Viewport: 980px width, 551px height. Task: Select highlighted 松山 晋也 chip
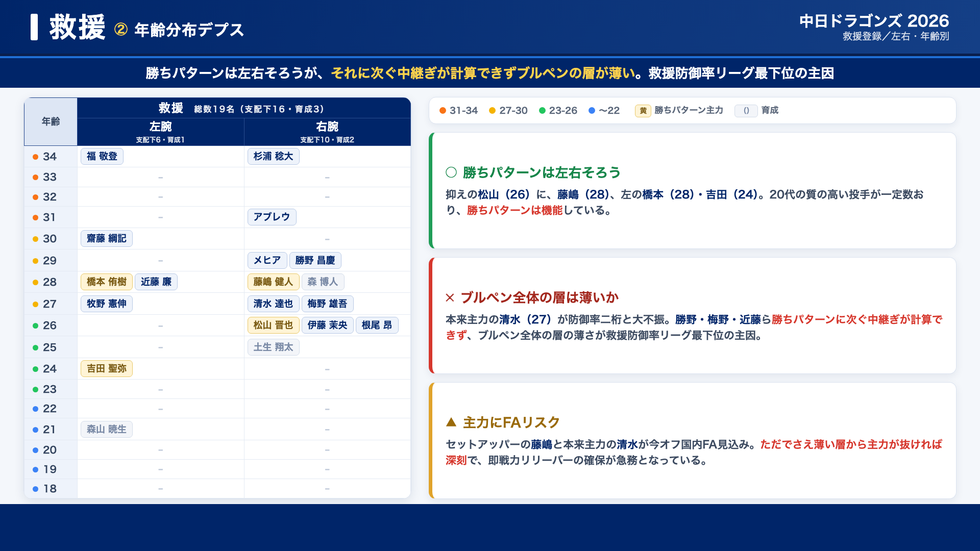point(273,325)
